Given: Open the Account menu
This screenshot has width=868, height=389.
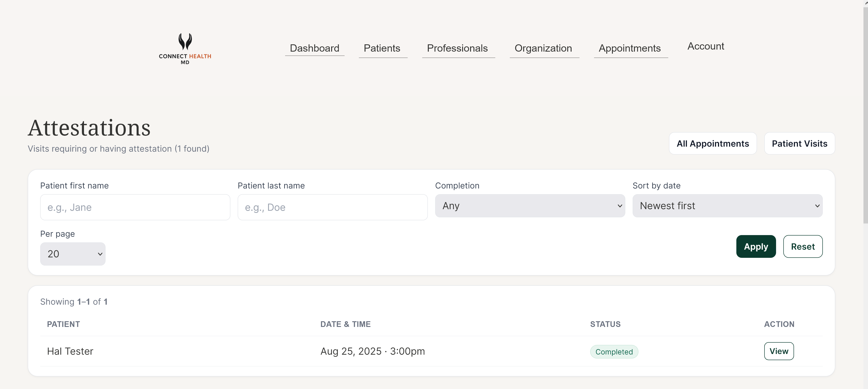Looking at the screenshot, I should pyautogui.click(x=705, y=46).
